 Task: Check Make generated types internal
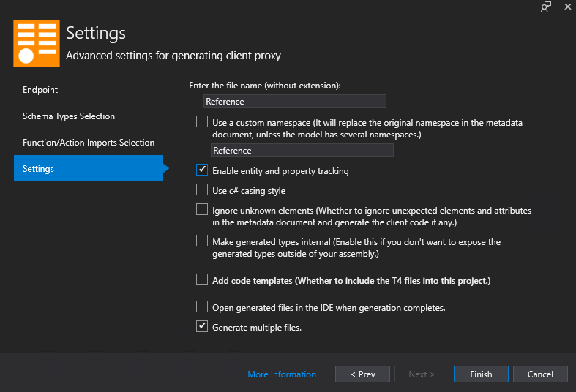(202, 241)
